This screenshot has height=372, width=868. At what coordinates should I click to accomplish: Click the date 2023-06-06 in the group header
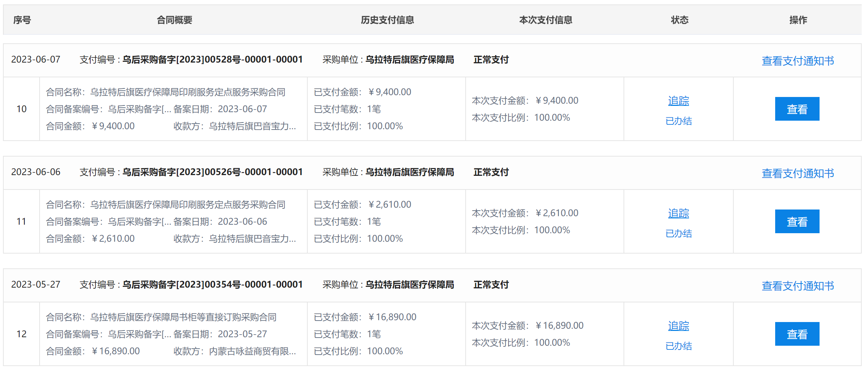[x=36, y=172]
